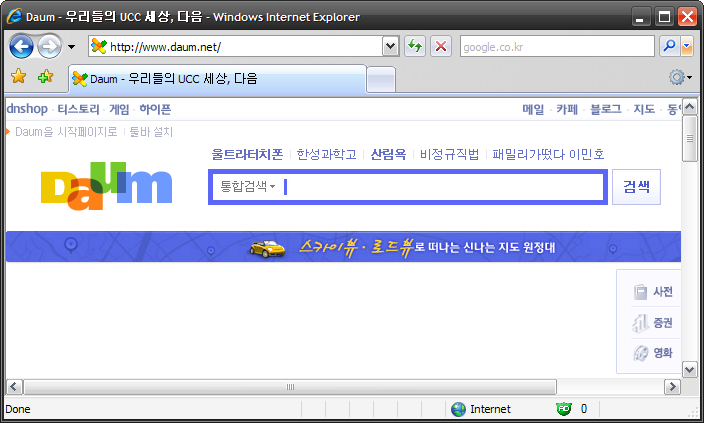Click the horizontal scrollbar thumb

pos(290,387)
